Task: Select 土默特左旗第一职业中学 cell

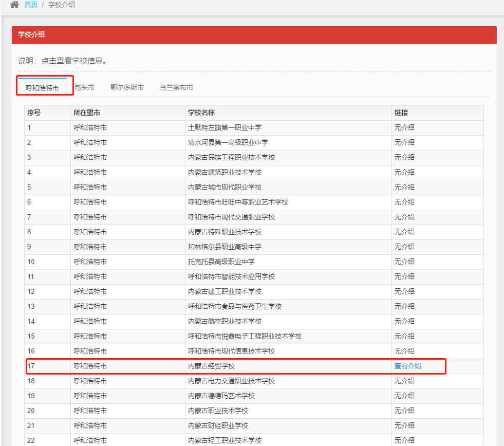Action: click(x=288, y=127)
